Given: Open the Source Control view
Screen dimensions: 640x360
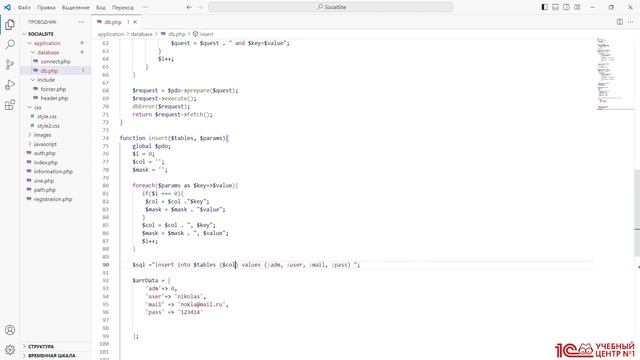Looking at the screenshot, I should pos(10,64).
